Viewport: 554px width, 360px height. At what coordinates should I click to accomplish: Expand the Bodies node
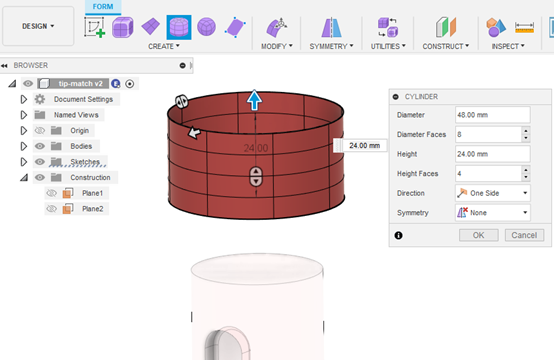tap(24, 146)
